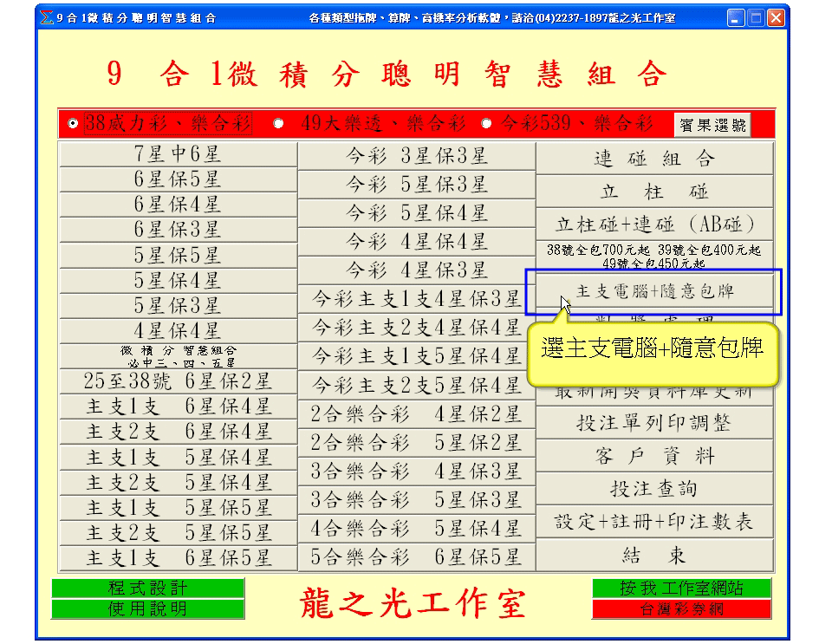Open the 使用說明 help button

(x=147, y=609)
